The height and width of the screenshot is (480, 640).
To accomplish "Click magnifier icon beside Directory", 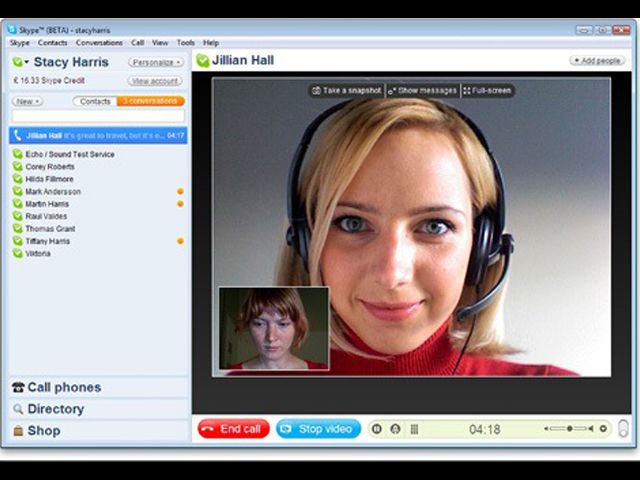I will tap(18, 409).
